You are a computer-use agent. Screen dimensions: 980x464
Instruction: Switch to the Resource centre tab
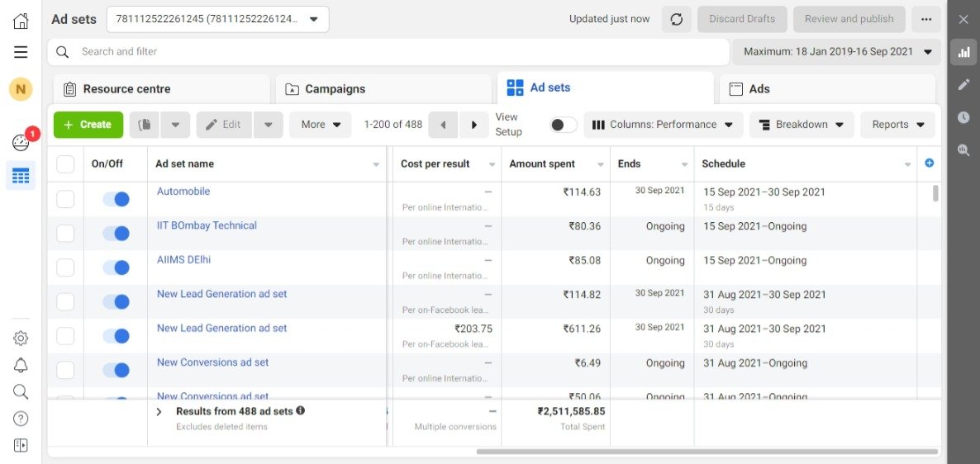pyautogui.click(x=162, y=89)
